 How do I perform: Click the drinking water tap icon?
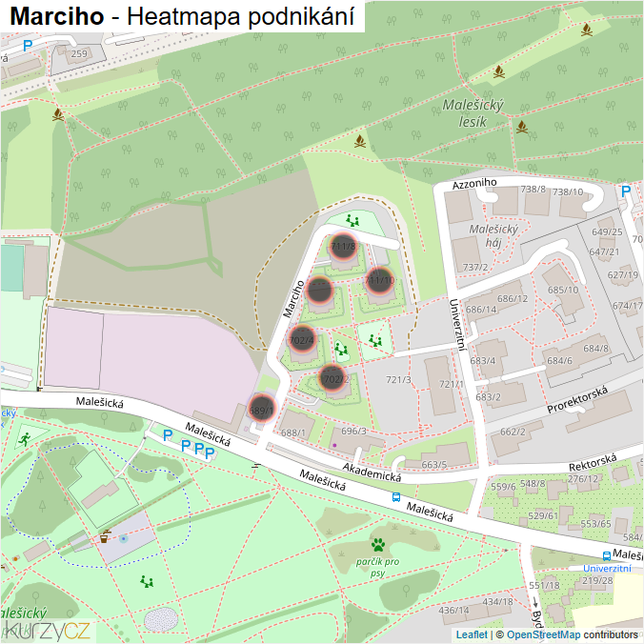click(105, 536)
